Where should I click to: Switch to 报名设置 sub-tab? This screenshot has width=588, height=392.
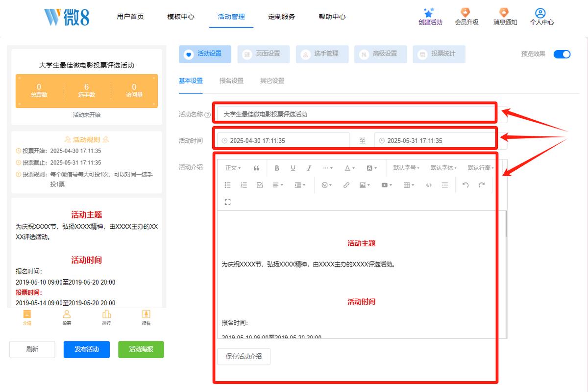click(231, 81)
